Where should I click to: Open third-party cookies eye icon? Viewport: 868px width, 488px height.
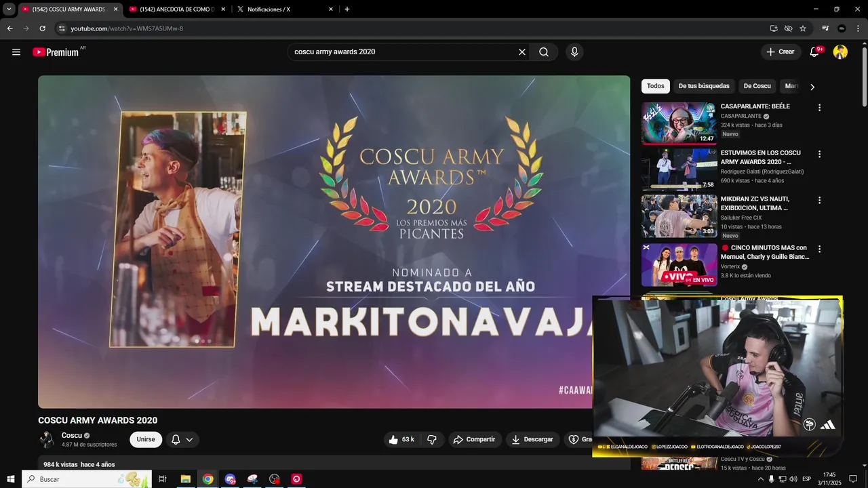[788, 28]
